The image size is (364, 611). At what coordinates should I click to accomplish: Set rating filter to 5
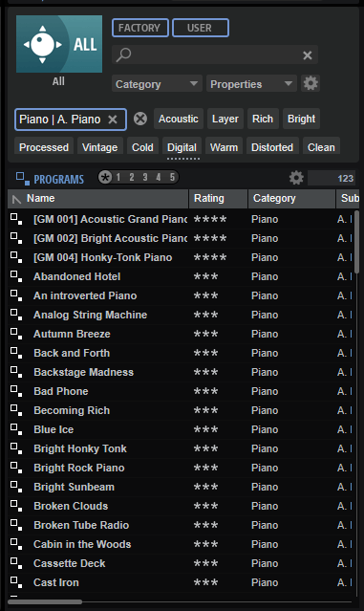coord(172,177)
